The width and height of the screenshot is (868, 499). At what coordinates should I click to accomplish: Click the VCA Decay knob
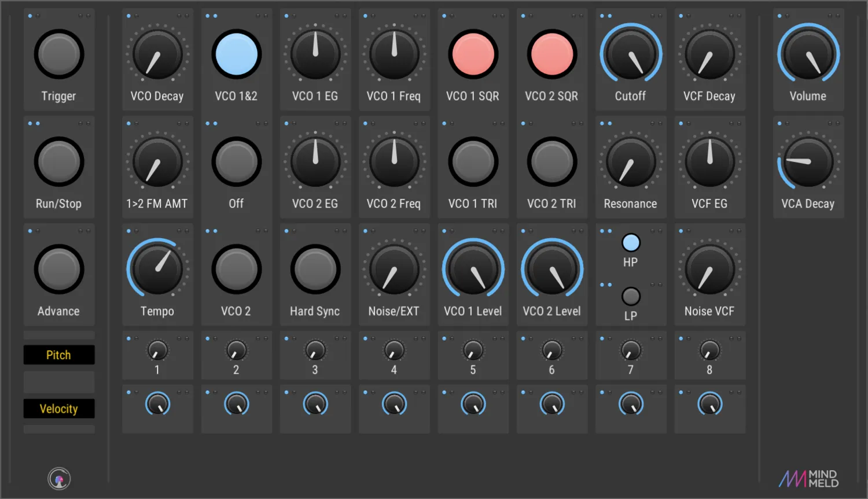[808, 162]
